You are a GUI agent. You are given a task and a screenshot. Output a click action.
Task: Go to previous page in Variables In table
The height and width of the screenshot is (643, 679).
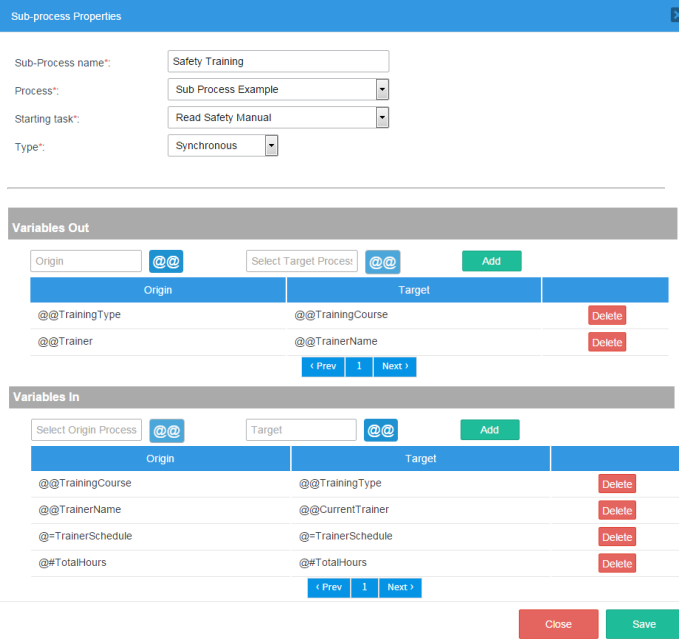(x=329, y=587)
